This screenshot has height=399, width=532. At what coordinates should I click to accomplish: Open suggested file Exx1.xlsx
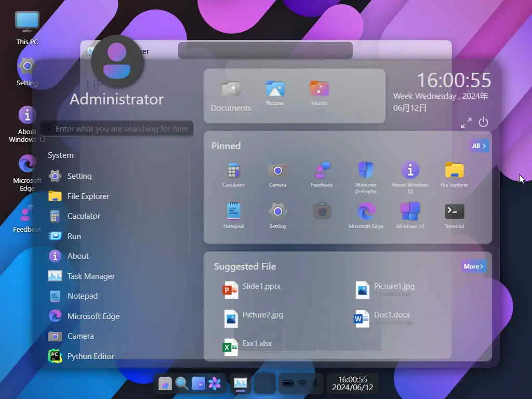coord(247,347)
